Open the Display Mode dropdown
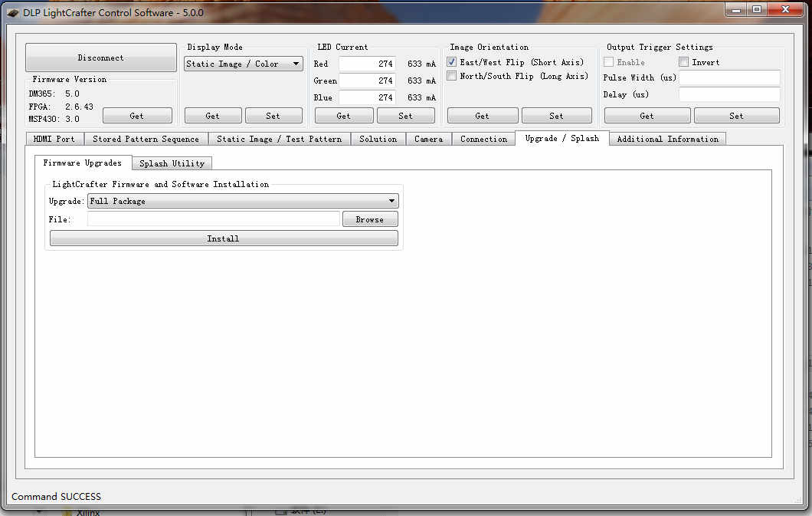The image size is (812, 516). [x=244, y=64]
